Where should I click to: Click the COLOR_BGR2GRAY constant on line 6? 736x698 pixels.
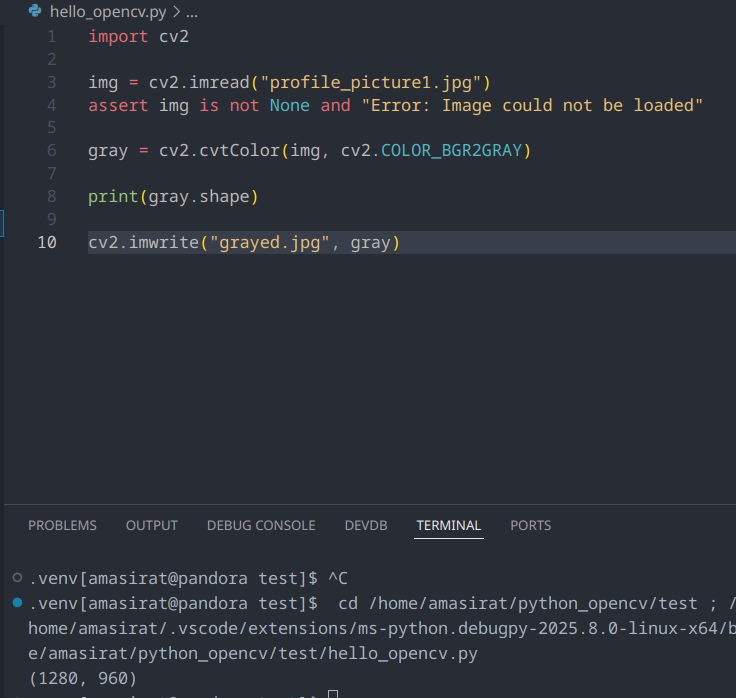[455, 151]
